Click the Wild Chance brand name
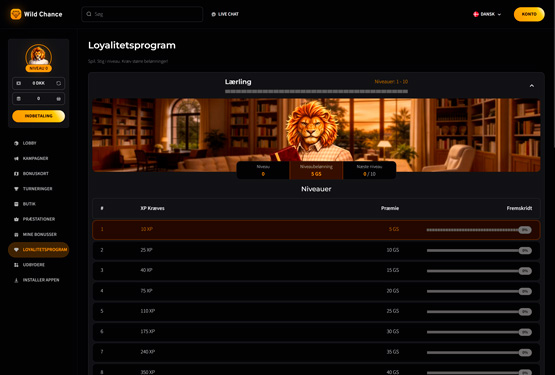This screenshot has width=555, height=375. pyautogui.click(x=43, y=14)
